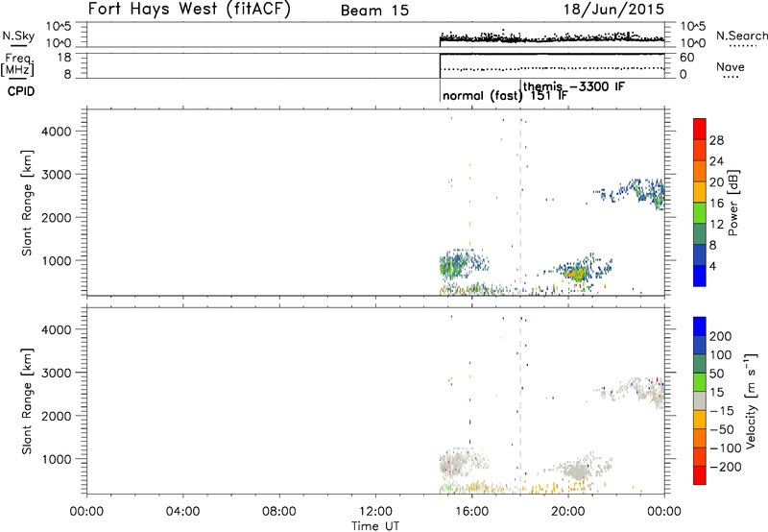Viewport: 768px width, 532px height.
Task: Click the '12:00' time axis label
Action: (x=375, y=512)
